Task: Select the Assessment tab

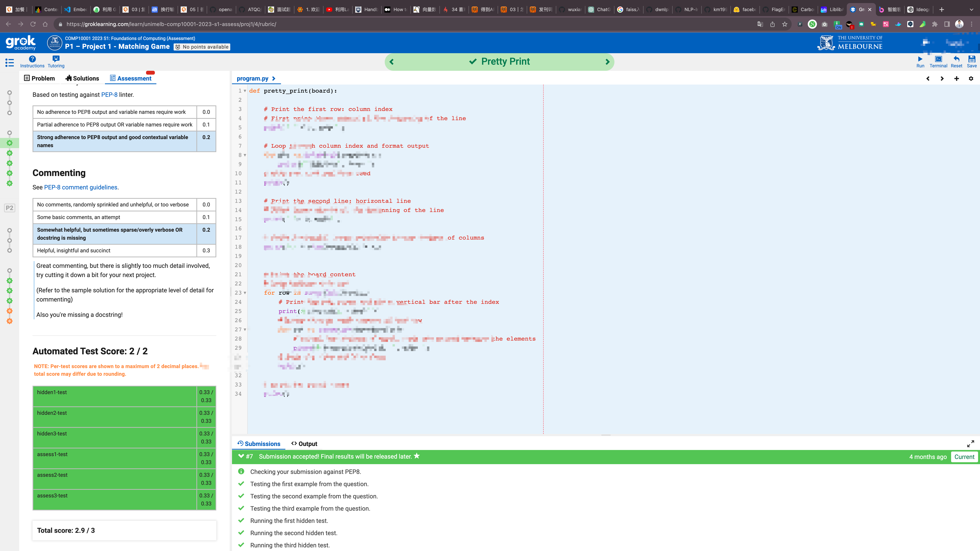Action: click(131, 78)
